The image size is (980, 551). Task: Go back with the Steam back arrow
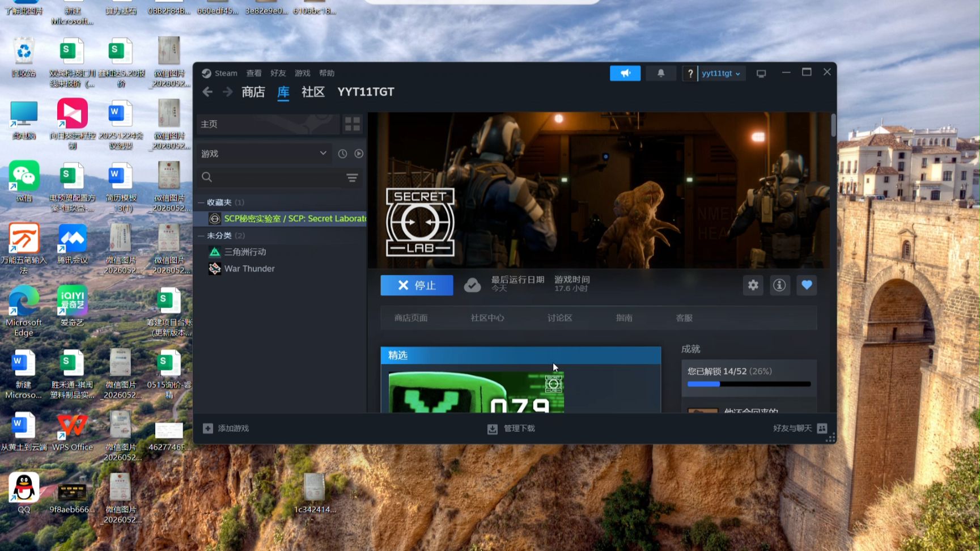pos(207,92)
